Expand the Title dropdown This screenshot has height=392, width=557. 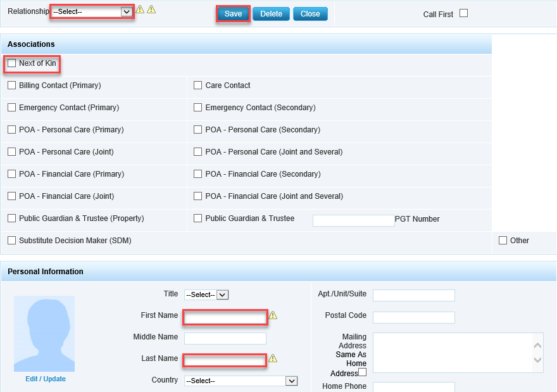click(206, 294)
